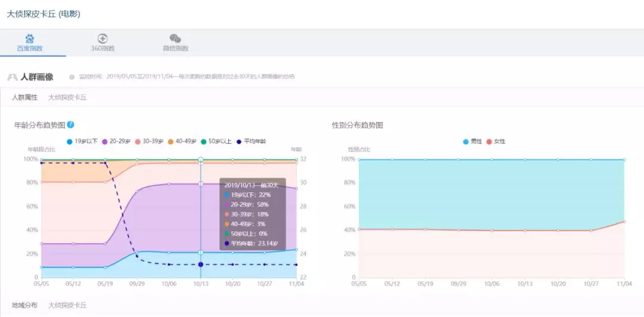Click the 11/04 data point on 女性 line
The width and height of the screenshot is (644, 317).
coord(624,221)
